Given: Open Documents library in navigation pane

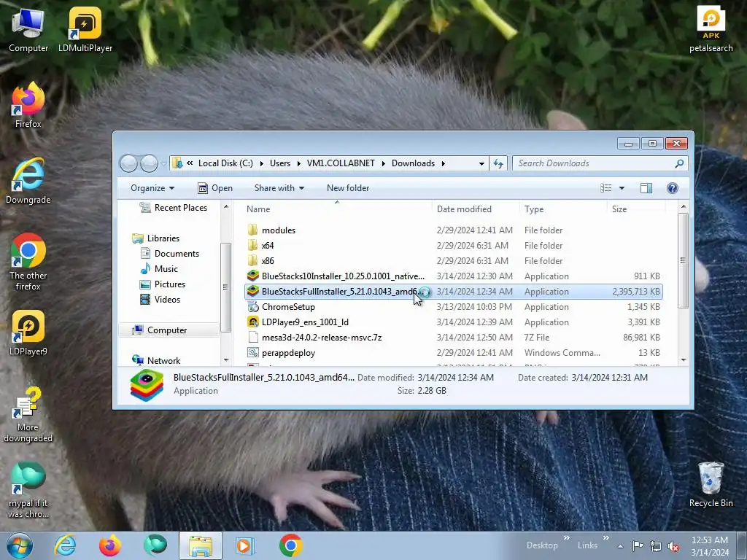Looking at the screenshot, I should coord(169,254).
